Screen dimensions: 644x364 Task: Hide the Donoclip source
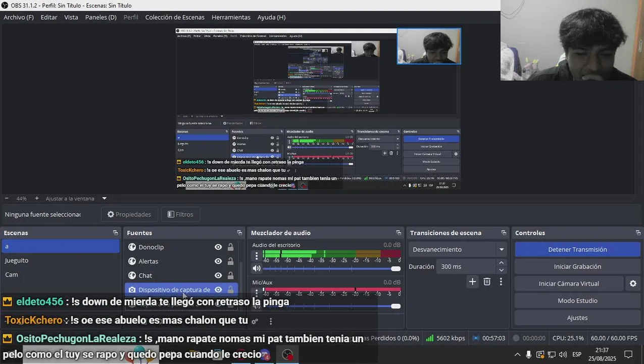(x=218, y=247)
